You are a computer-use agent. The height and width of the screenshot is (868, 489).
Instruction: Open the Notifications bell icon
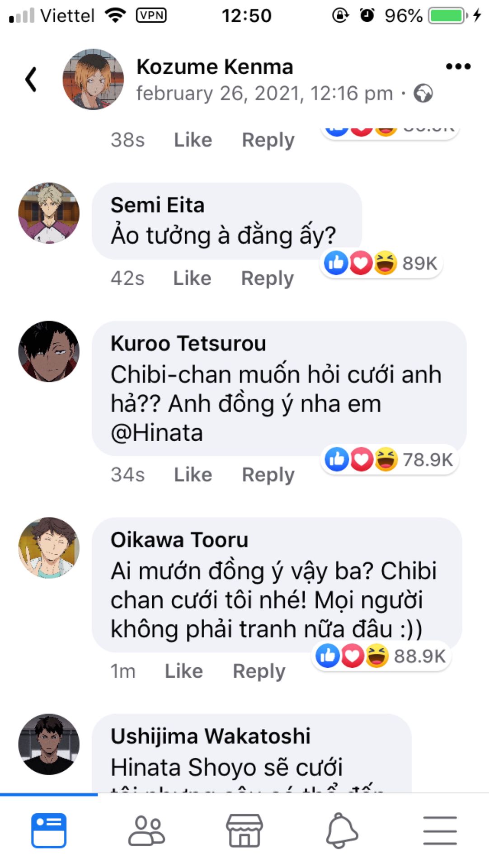(342, 830)
